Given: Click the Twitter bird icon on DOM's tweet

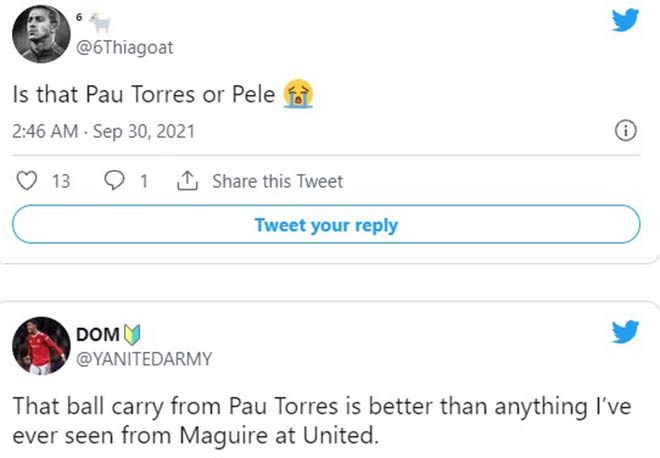Looking at the screenshot, I should click(x=624, y=332).
